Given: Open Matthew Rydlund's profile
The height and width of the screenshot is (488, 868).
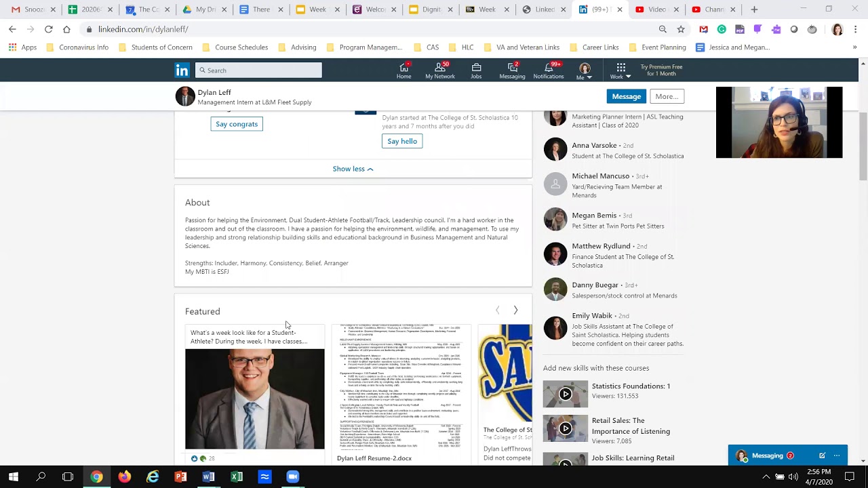Looking at the screenshot, I should point(601,246).
